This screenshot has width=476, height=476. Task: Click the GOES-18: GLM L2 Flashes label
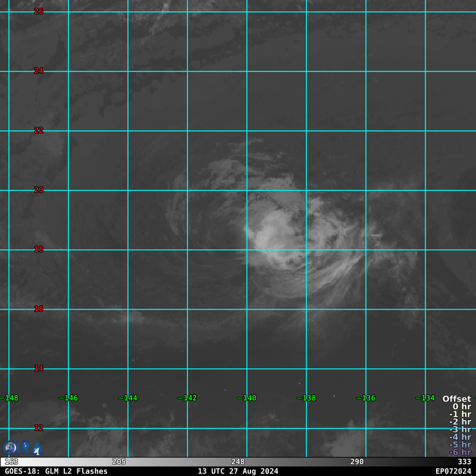57,471
